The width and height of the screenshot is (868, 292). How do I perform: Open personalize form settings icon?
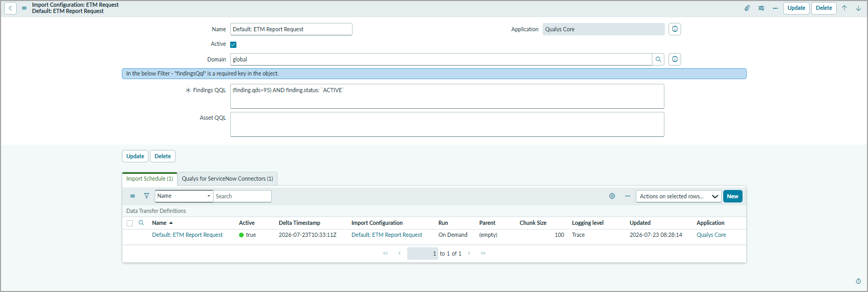coord(761,8)
